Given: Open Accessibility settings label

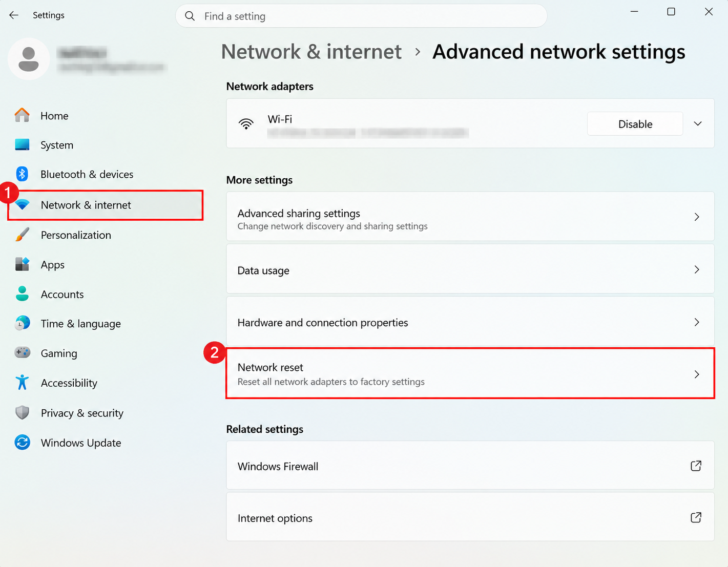Looking at the screenshot, I should 69,383.
